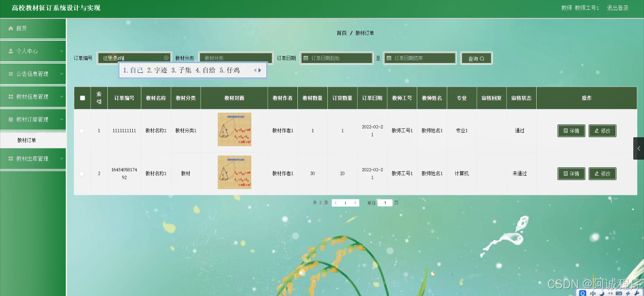Click the details icon on row 2 详情 button
Viewport: 644px width, 296px height.
[565, 173]
